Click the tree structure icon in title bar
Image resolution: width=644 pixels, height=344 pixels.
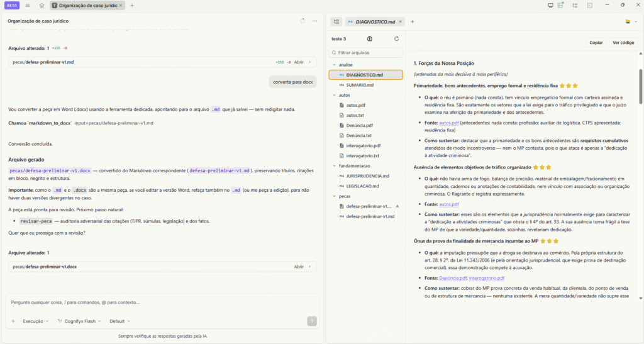pyautogui.click(x=575, y=5)
